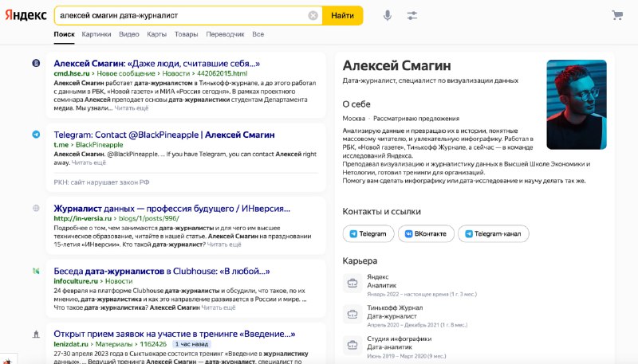Switch to the Видео tab

[129, 34]
